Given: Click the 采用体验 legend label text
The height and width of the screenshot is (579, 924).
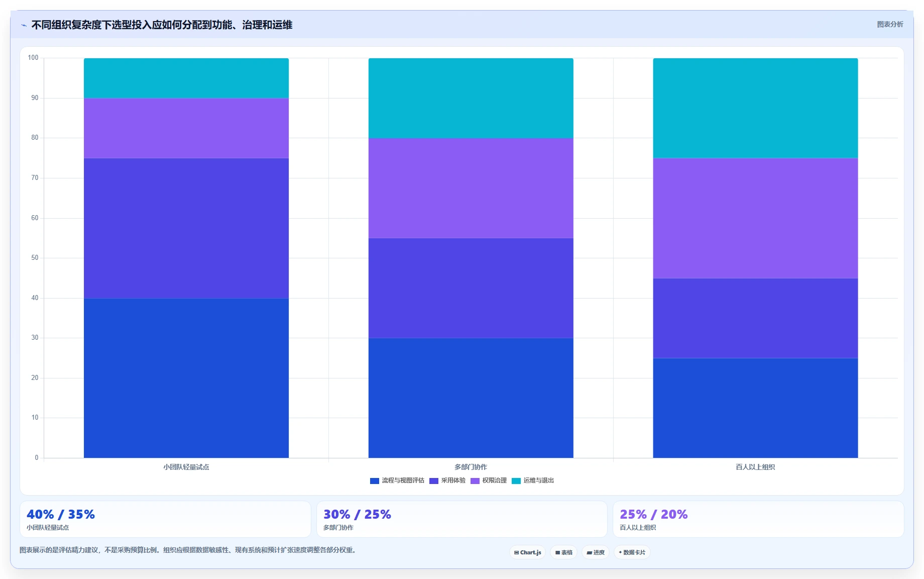Looking at the screenshot, I should coord(453,480).
